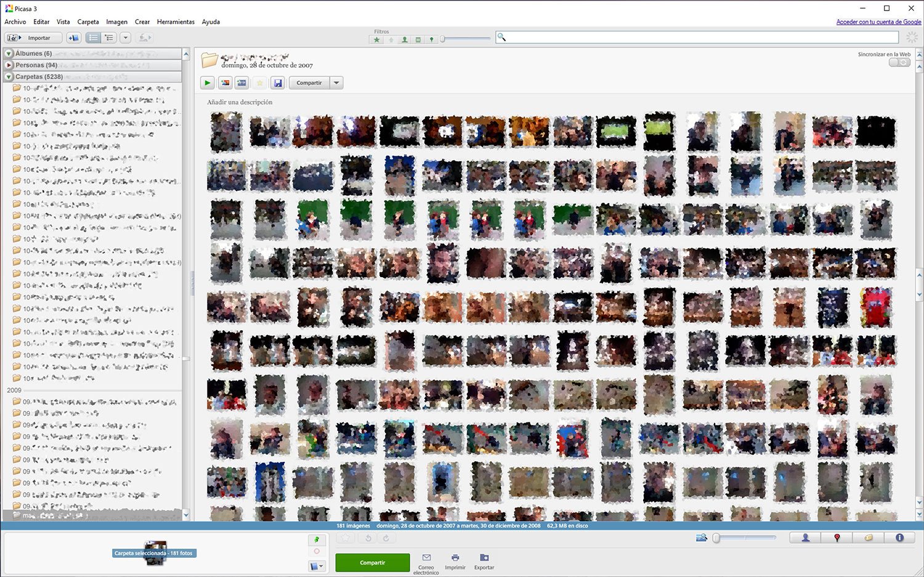
Task: Play the folder slideshow with green arrow
Action: point(208,83)
